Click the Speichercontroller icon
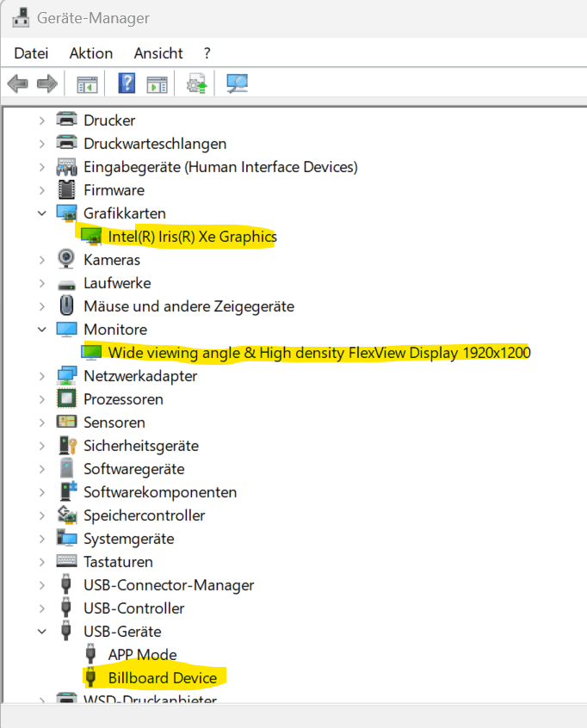This screenshot has height=728, width=587. coord(66,515)
